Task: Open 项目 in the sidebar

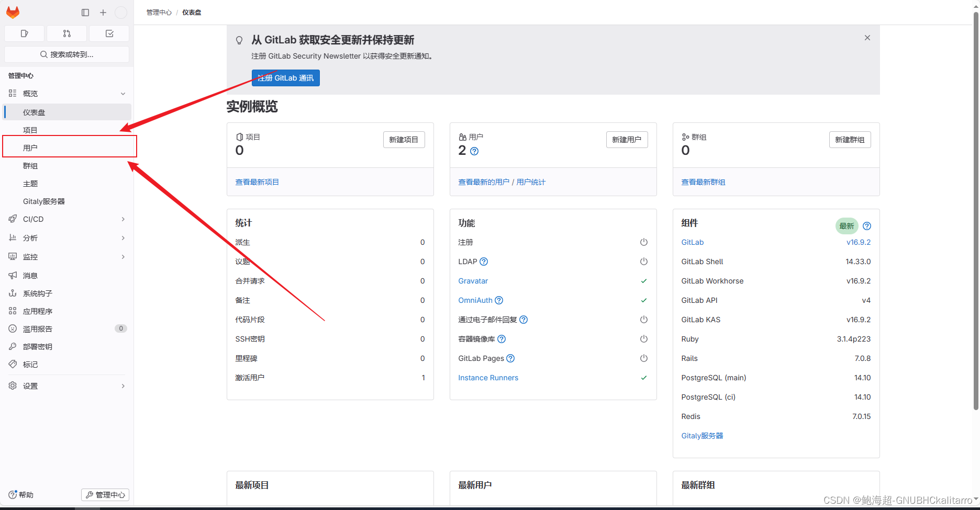Action: [x=67, y=130]
